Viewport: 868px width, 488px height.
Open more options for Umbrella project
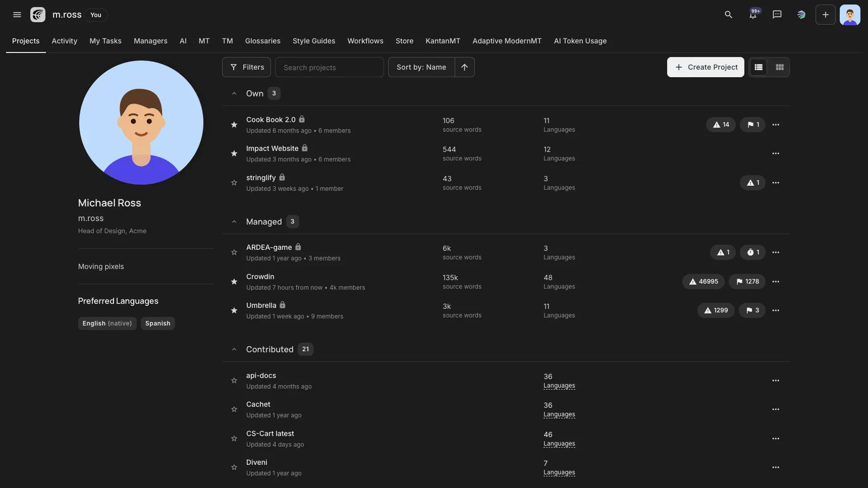point(776,310)
